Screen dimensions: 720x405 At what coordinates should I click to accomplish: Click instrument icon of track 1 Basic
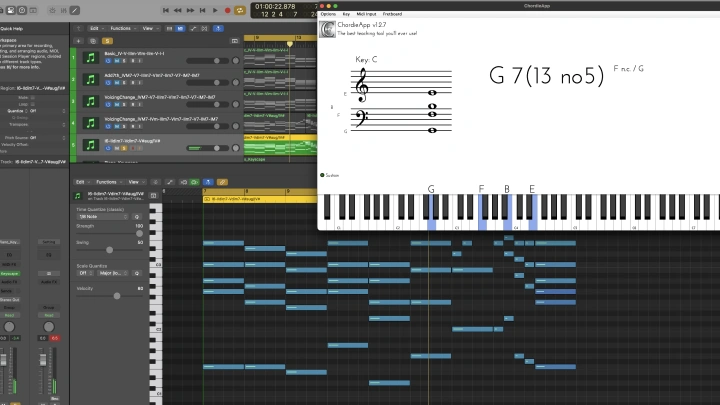click(x=91, y=57)
